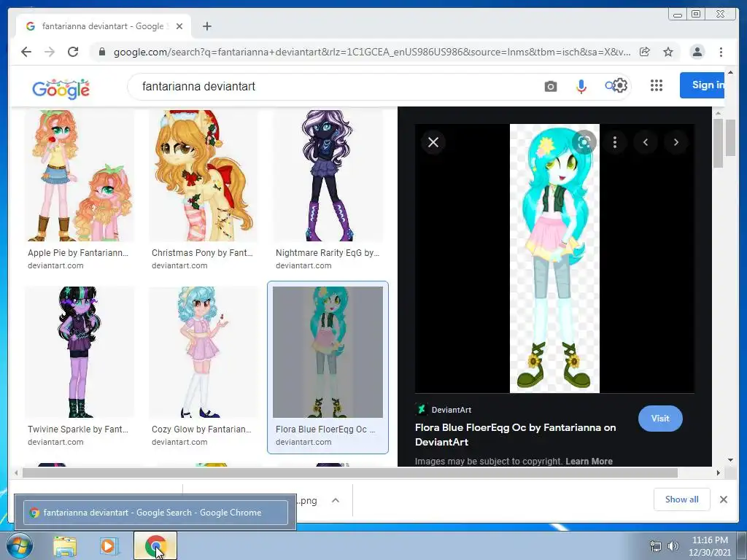747x560 pixels.
Task: Select Apple Pie by Fantarianna thumbnail
Action: 80,176
